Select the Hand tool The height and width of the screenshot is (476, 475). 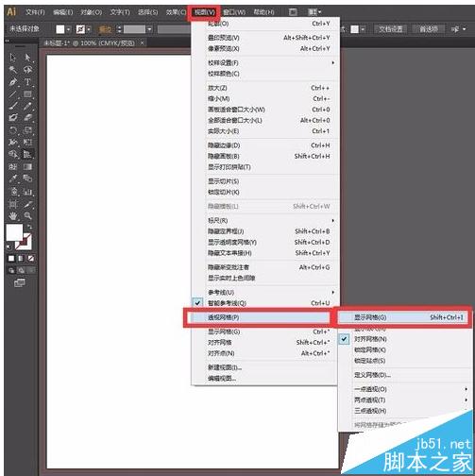pyautogui.click(x=12, y=216)
